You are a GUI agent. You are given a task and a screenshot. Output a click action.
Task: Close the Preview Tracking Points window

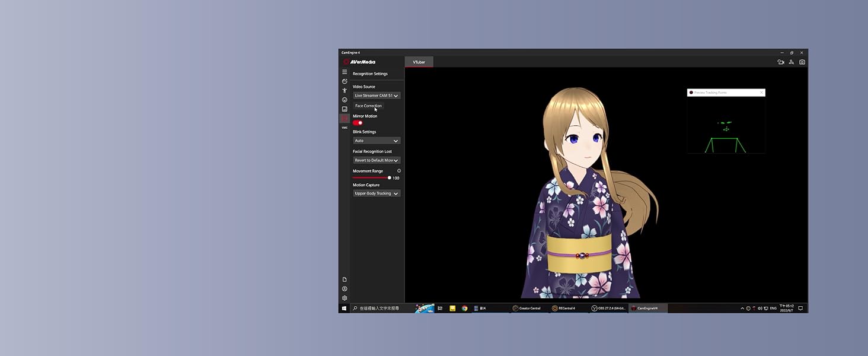coord(761,93)
